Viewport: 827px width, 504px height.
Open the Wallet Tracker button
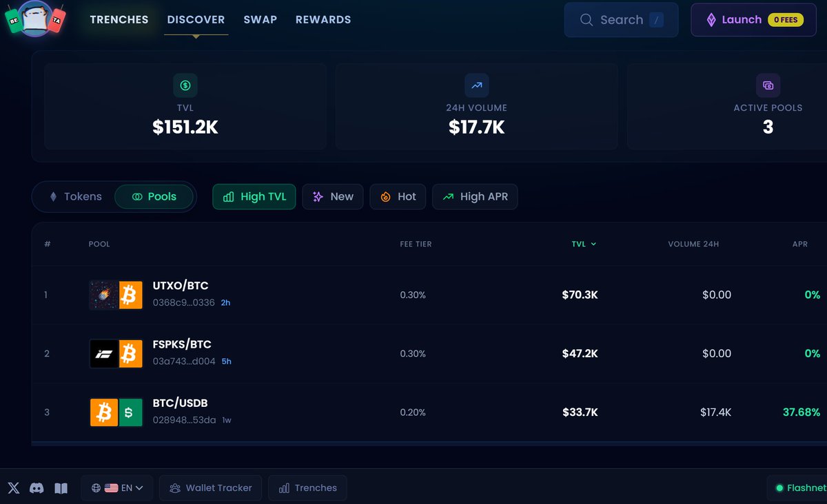(211, 488)
